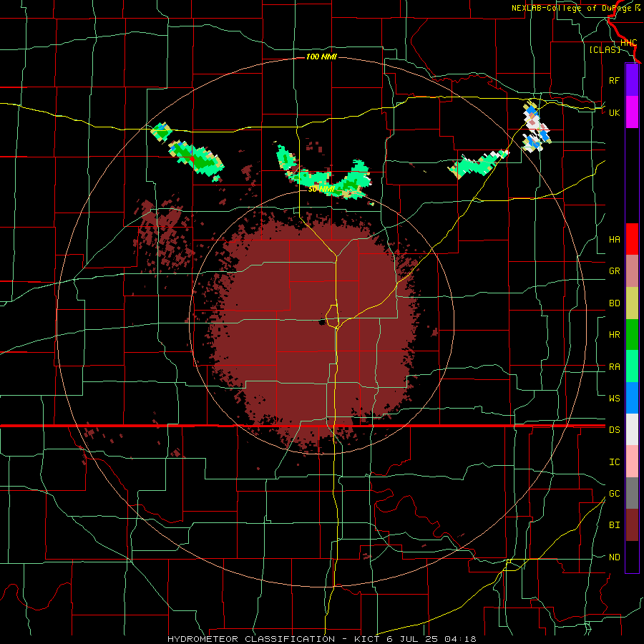Click the NEXLAB-College of DuPage text

coord(572,8)
